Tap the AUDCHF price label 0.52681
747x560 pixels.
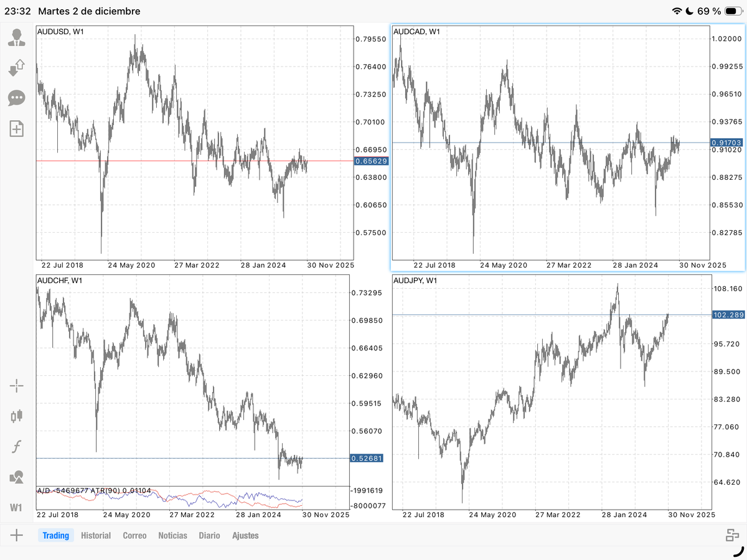click(367, 459)
